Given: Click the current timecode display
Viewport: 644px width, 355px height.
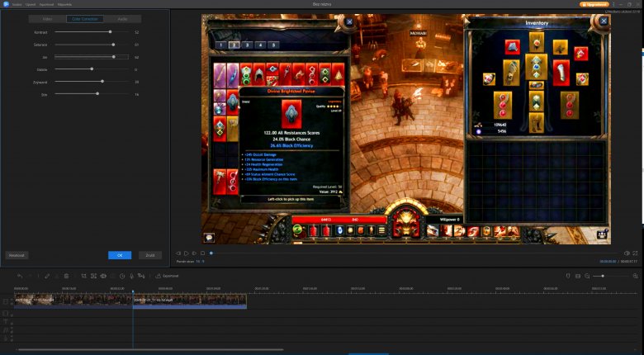Looking at the screenshot, I should tap(608, 262).
